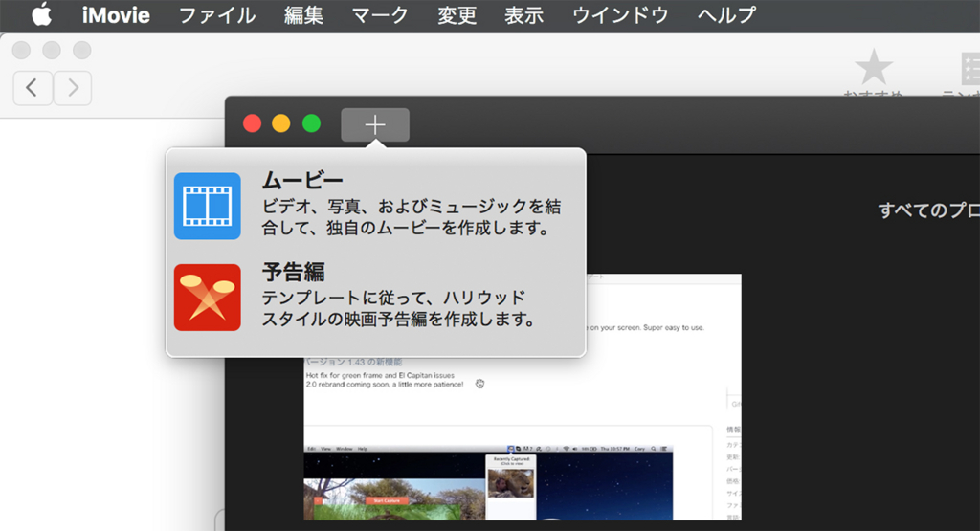Choose the ムービー option title
The width and height of the screenshot is (980, 531).
(302, 181)
